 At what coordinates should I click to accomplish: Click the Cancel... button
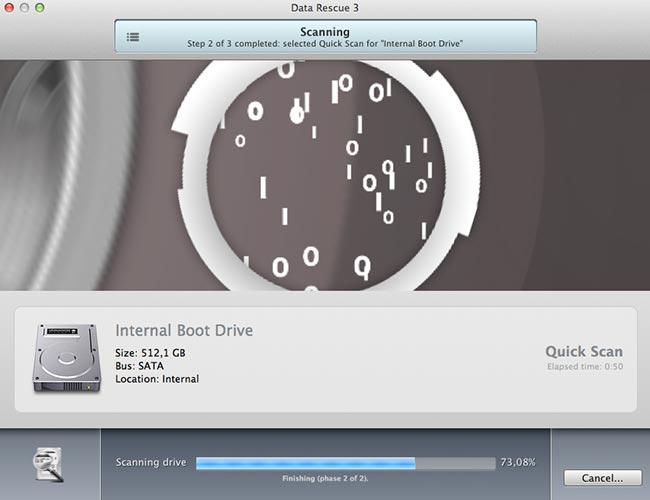(x=603, y=478)
